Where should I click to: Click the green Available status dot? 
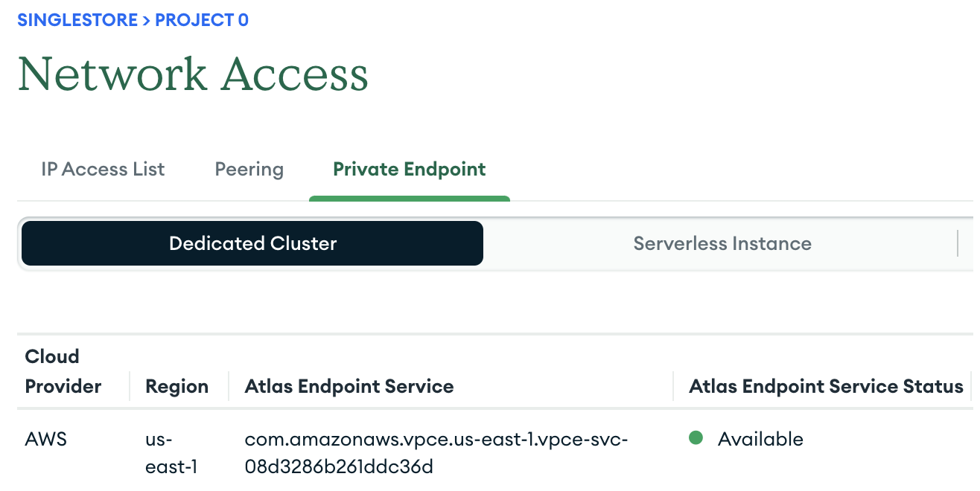[696, 438]
